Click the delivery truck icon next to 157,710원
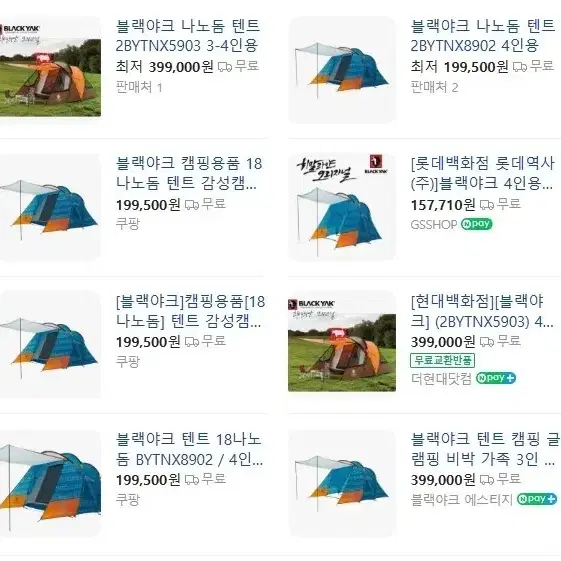 pyautogui.click(x=487, y=205)
